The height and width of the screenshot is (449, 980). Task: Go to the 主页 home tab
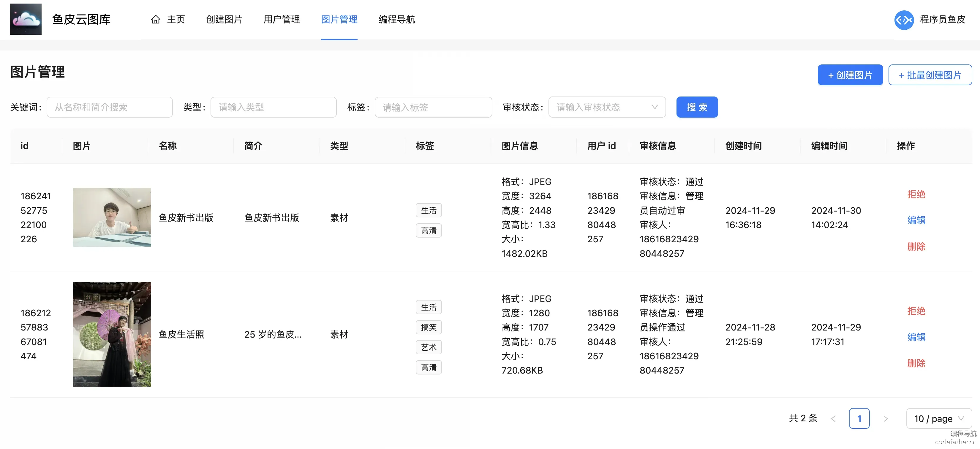pyautogui.click(x=168, y=19)
